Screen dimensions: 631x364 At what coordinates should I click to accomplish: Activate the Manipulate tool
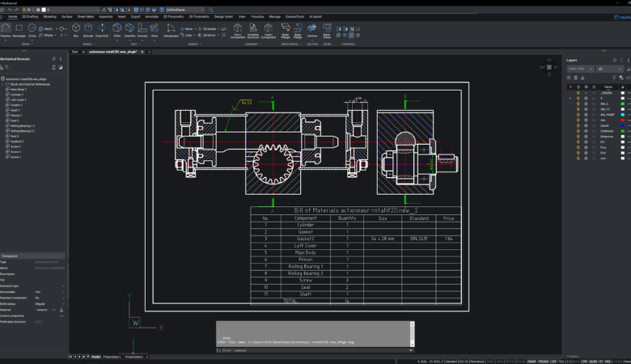tap(171, 31)
